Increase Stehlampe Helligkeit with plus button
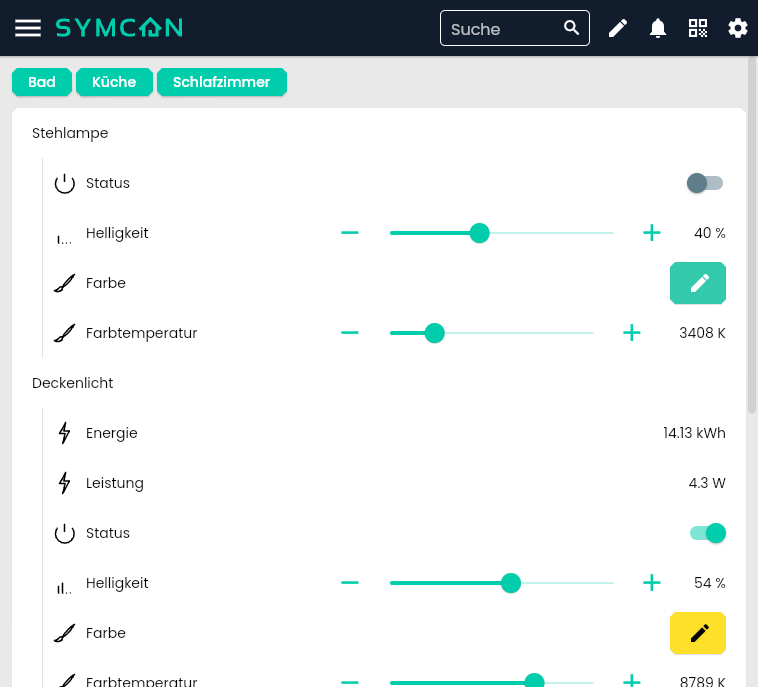The height and width of the screenshot is (687, 758). pos(652,233)
